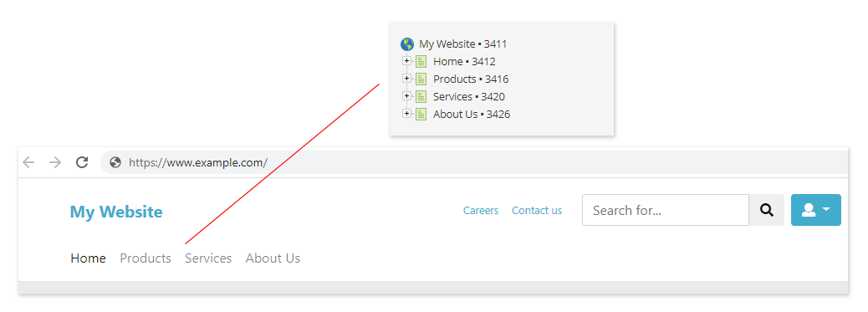This screenshot has height=312, width=868.
Task: Click inside the Search for... field
Action: pos(666,210)
